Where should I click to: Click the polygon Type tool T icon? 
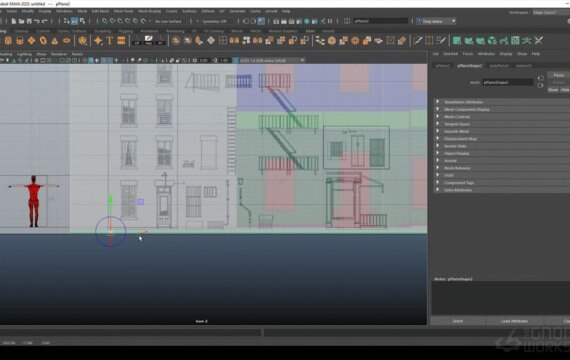109,40
